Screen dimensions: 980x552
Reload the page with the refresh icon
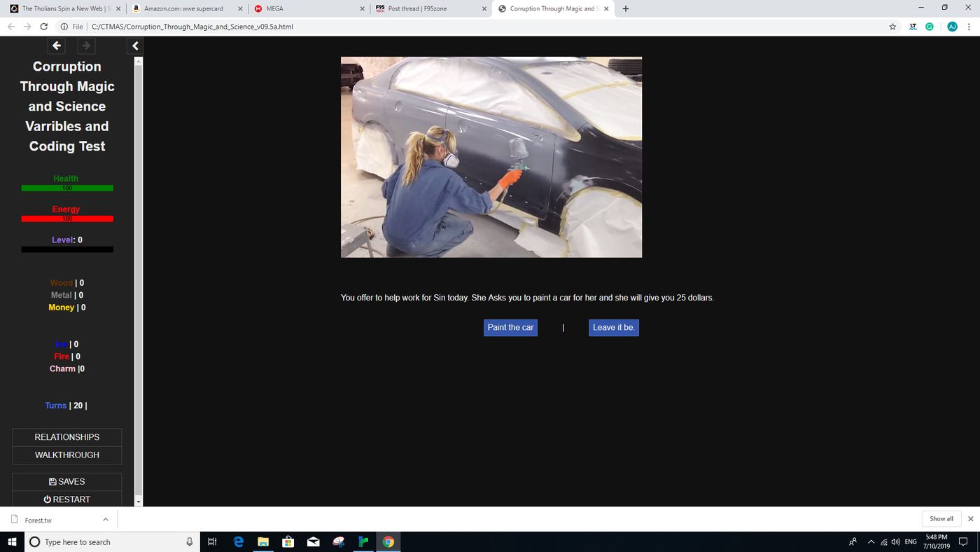(x=44, y=27)
